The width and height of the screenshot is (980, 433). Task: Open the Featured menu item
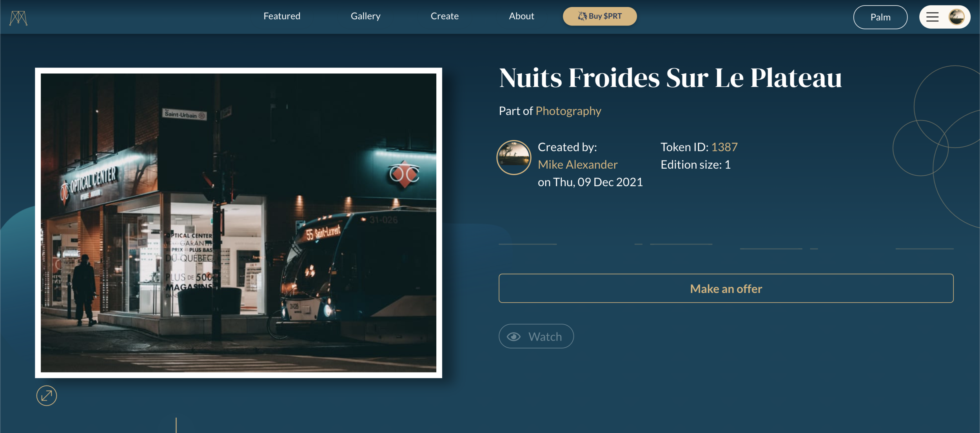pos(282,16)
